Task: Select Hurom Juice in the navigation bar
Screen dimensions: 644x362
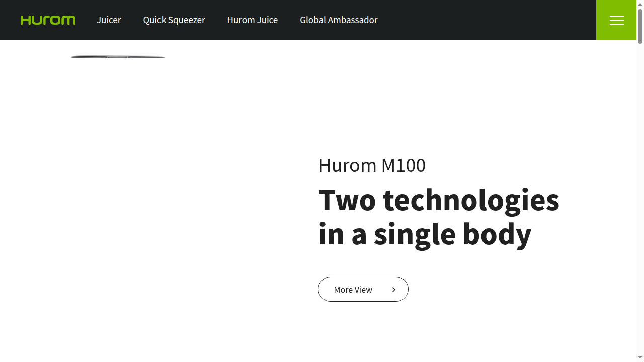Action: tap(253, 20)
